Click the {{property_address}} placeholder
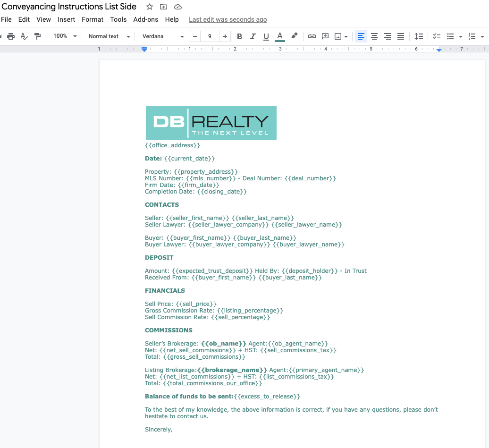The height and width of the screenshot is (448, 489). click(x=206, y=172)
